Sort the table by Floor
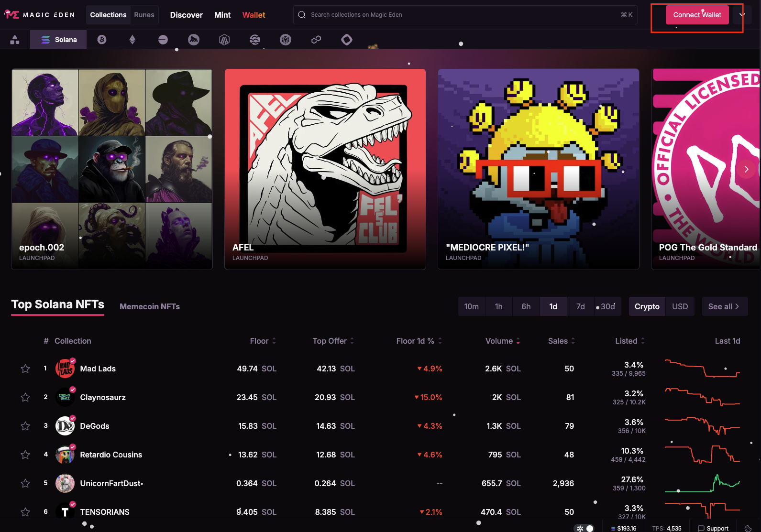Viewport: 761px width, 532px height. click(x=263, y=341)
